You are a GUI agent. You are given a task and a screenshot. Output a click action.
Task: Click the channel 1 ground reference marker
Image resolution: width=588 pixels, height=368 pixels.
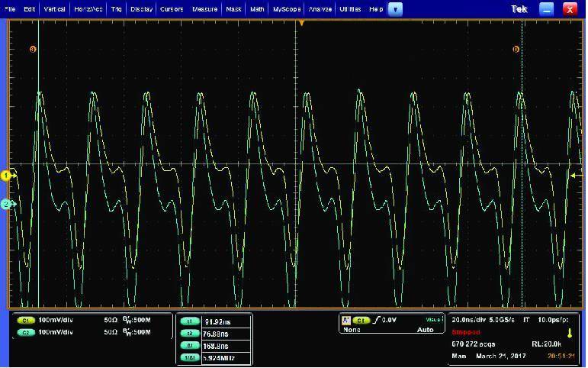(x=6, y=176)
